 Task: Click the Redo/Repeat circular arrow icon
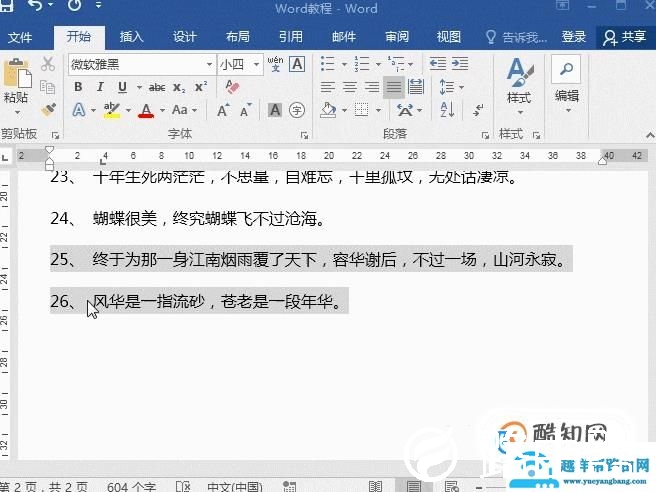tap(74, 5)
